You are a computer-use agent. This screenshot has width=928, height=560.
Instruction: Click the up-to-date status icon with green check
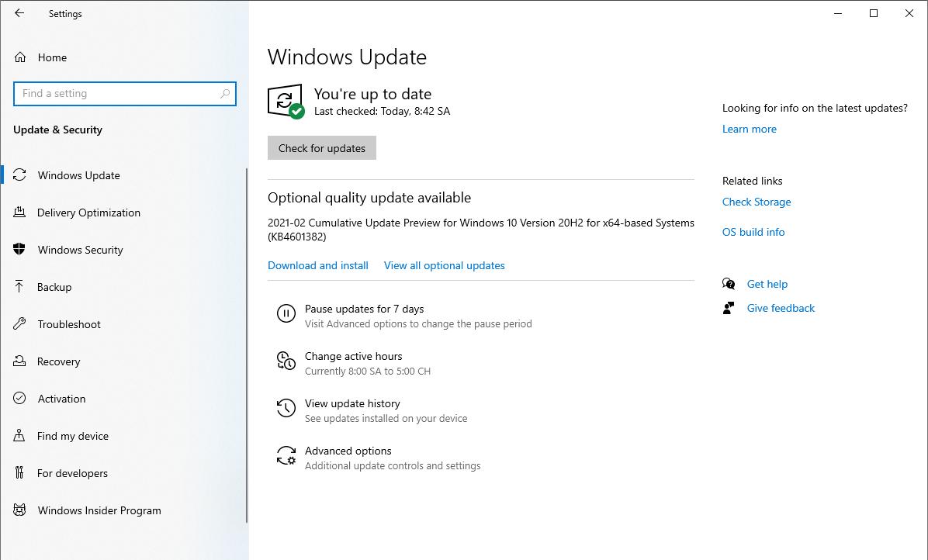tap(286, 101)
